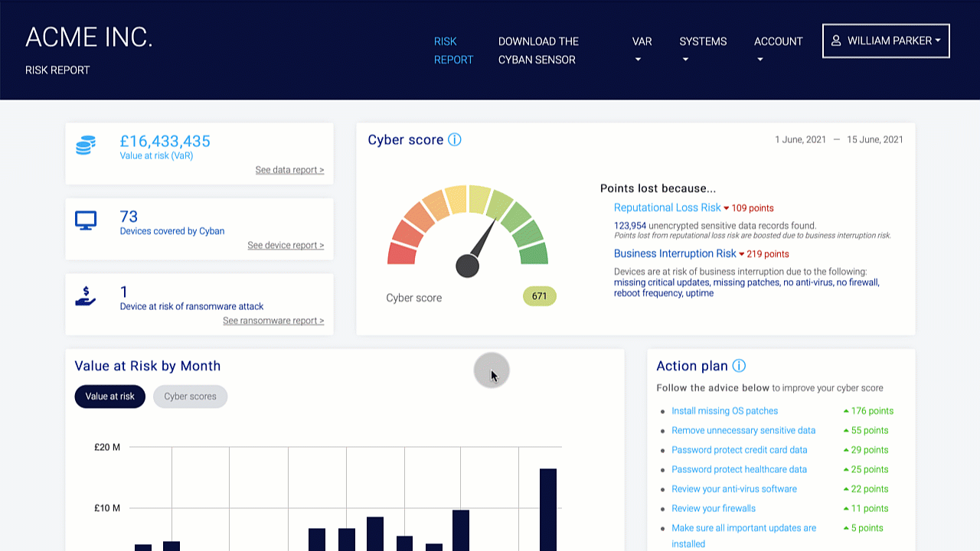
Task: Click the yellow gauge segment at top
Action: pos(455,199)
